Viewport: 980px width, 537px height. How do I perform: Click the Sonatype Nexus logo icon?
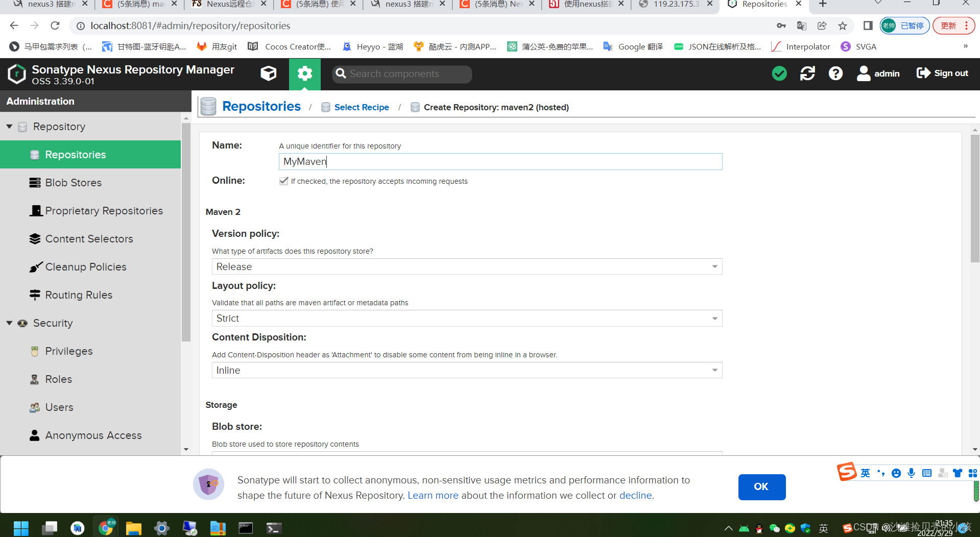17,74
